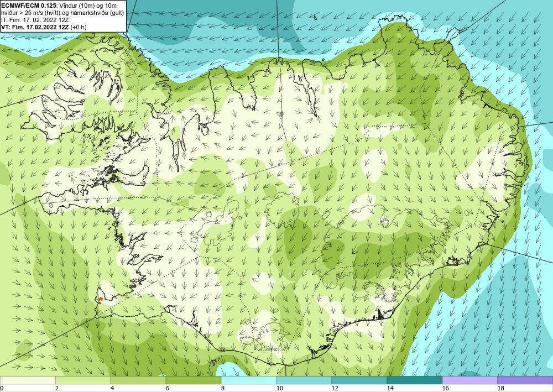Click the "ECMWF/ECM 0.125: Vindur (10m)" title line
Viewport: 553px width, 392px height.
click(59, 6)
